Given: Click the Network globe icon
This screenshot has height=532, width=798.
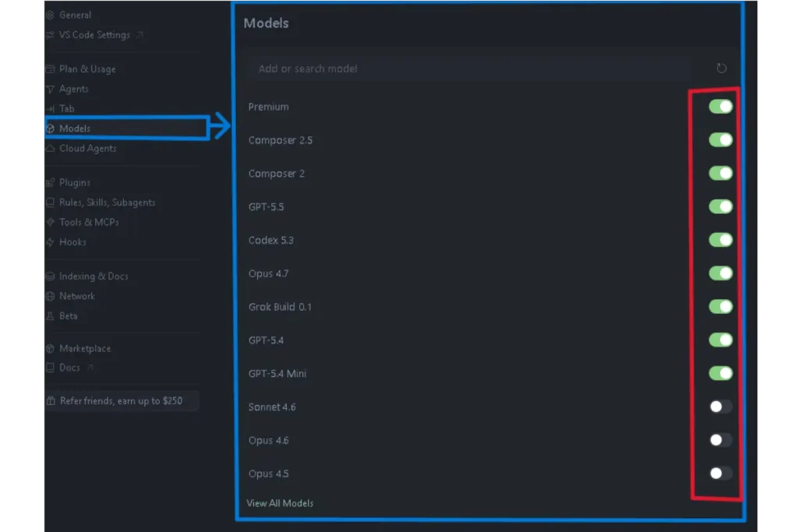Looking at the screenshot, I should click(x=51, y=296).
